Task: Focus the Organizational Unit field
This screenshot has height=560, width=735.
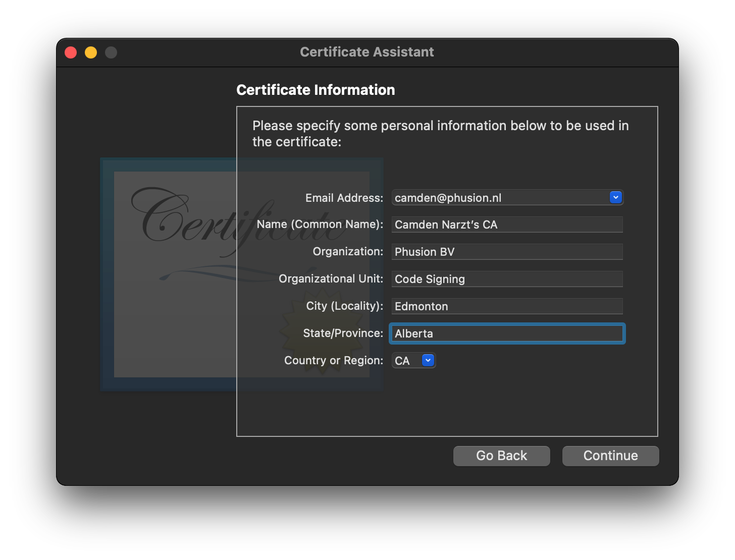Action: coord(507,279)
